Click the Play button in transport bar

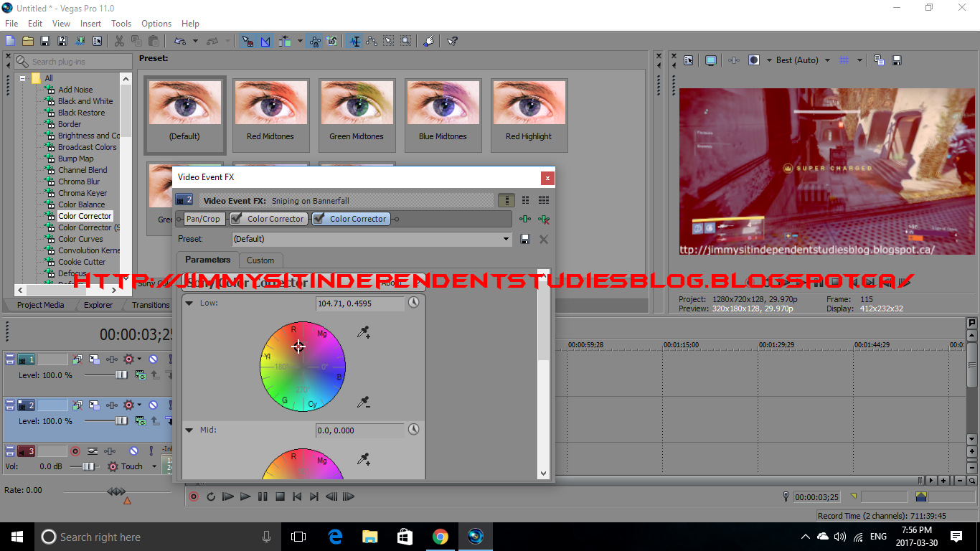pos(245,496)
